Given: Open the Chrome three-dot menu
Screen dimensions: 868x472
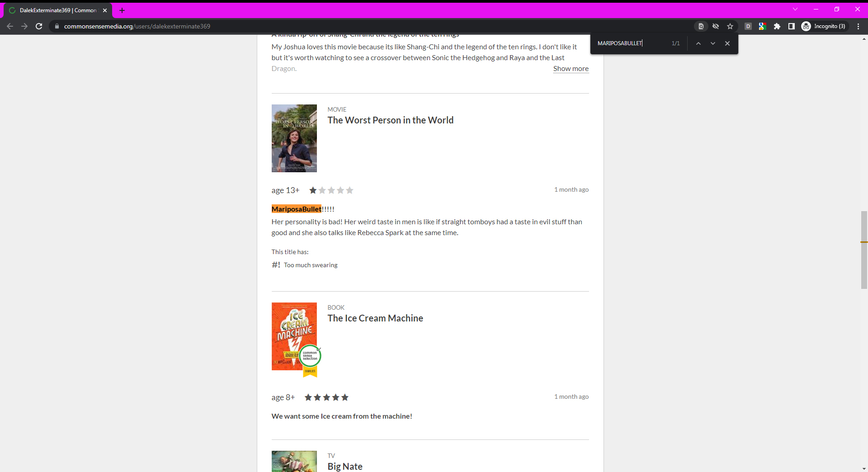Looking at the screenshot, I should pos(858,26).
